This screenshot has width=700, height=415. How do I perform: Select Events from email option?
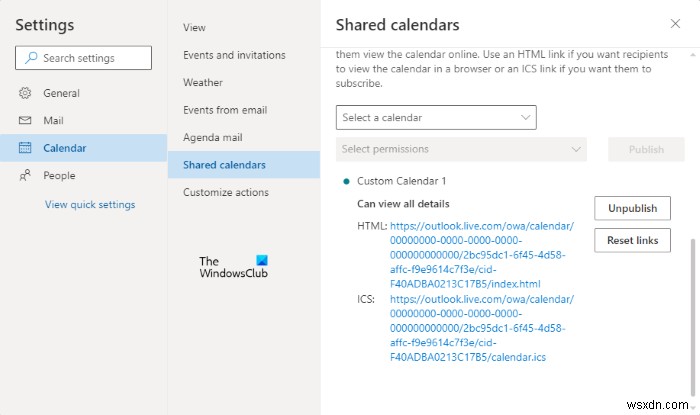(x=225, y=110)
